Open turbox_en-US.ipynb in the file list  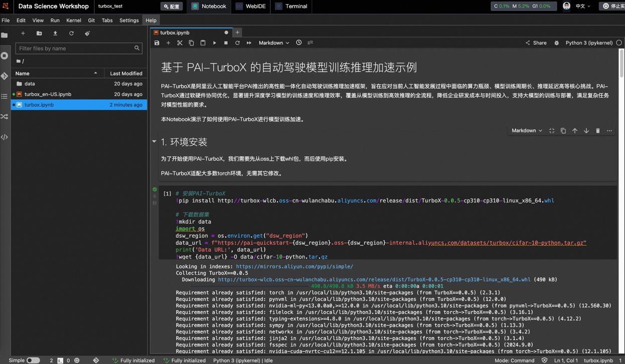click(48, 94)
